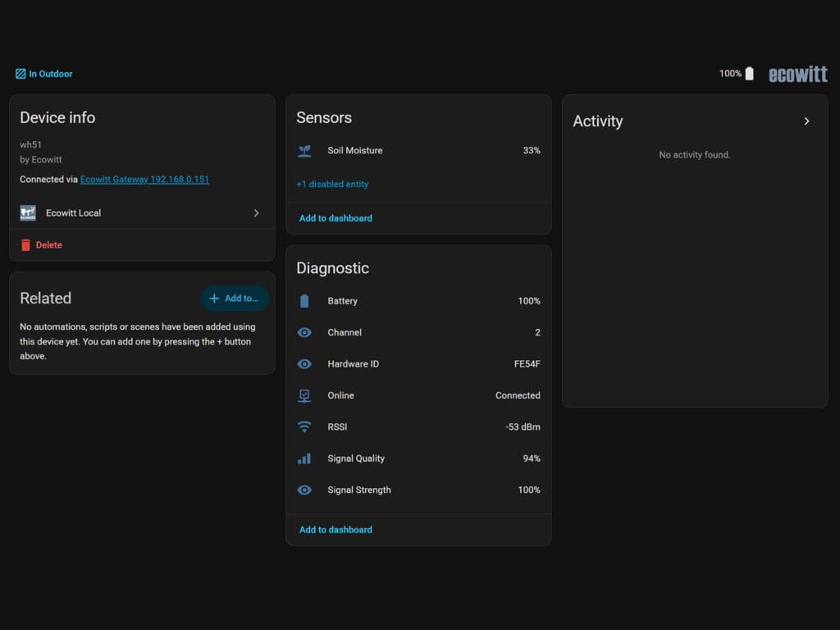This screenshot has width=840, height=630.
Task: Click the Battery diagnostic icon
Action: point(304,301)
